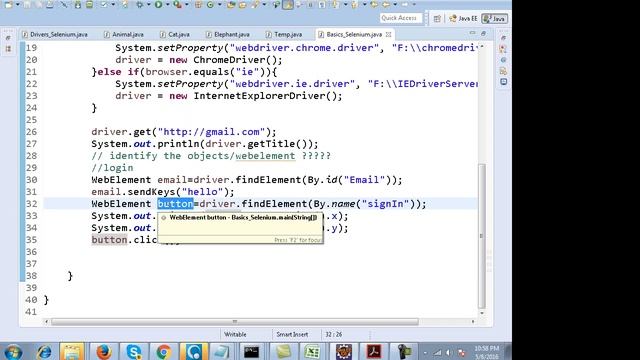
Task: Click the horizontal scrollbar thumb in the editor
Action: tap(235, 322)
